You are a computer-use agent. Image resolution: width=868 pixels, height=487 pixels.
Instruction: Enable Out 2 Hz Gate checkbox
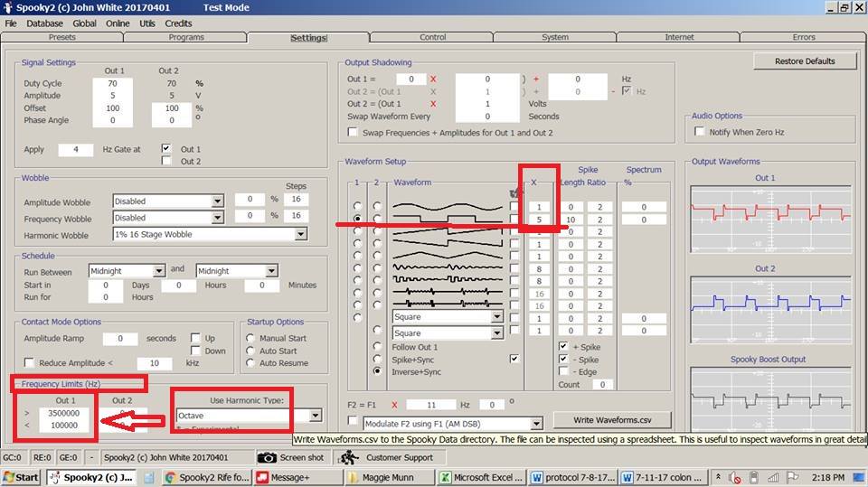pyautogui.click(x=166, y=161)
